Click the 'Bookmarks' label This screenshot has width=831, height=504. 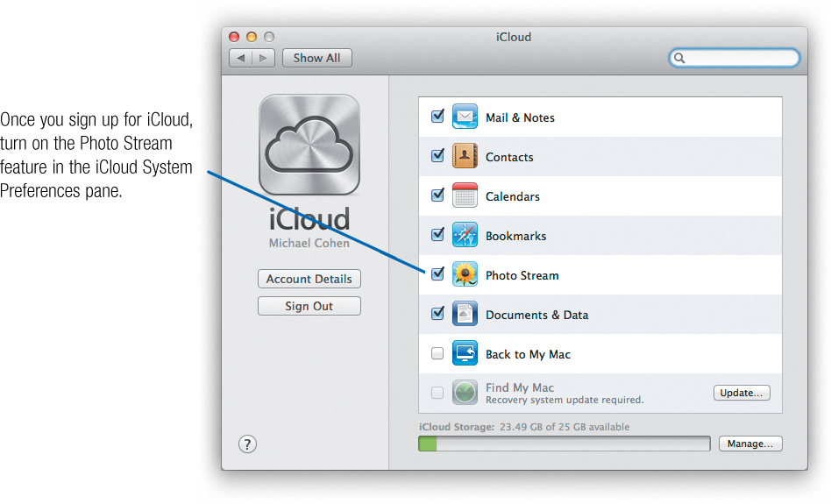click(515, 236)
